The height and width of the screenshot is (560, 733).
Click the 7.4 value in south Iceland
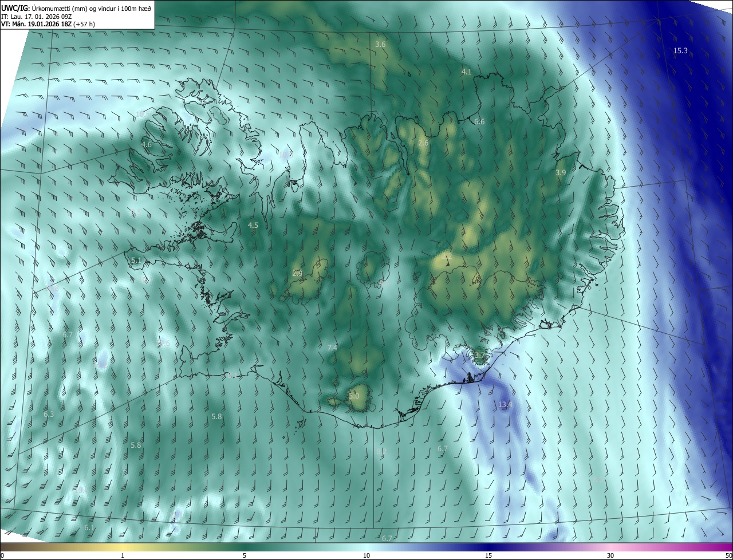pos(332,348)
